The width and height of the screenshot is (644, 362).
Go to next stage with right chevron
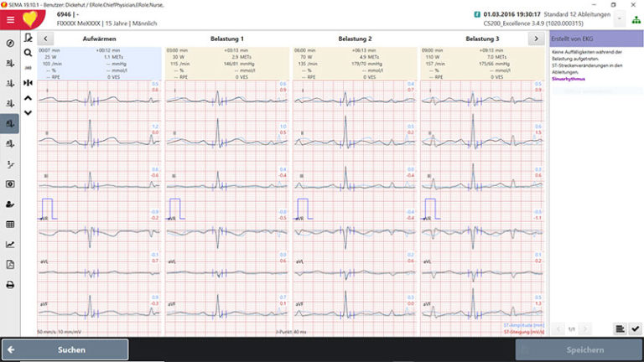535,39
